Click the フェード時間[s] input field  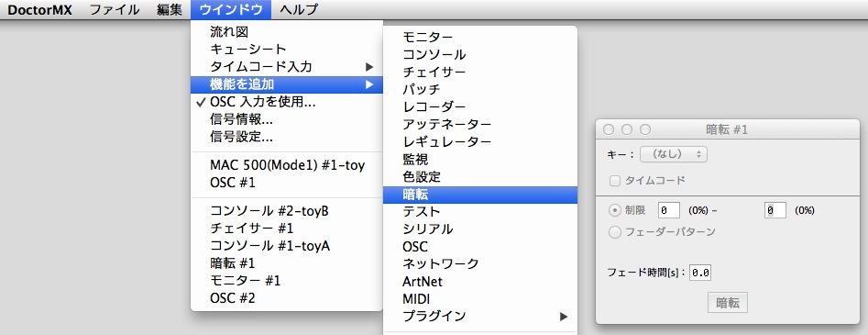point(701,273)
